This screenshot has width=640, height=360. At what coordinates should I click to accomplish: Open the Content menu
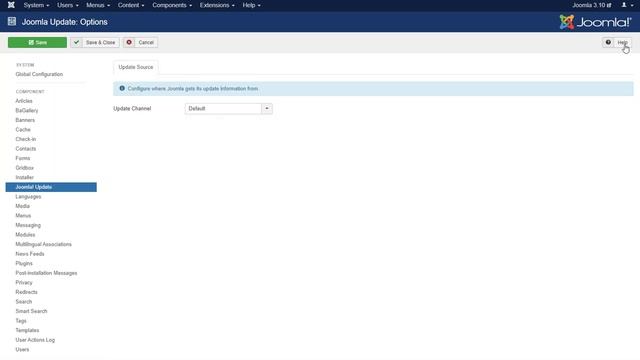point(131,5)
